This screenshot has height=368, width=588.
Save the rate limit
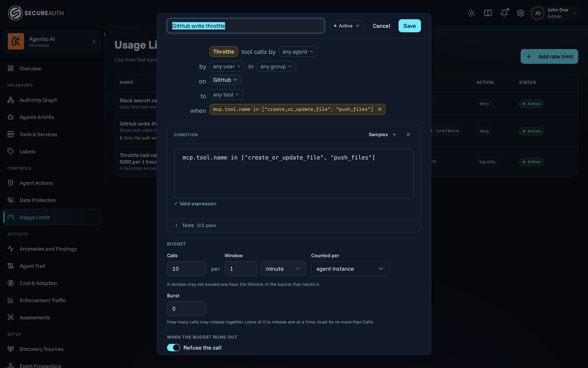click(x=410, y=26)
